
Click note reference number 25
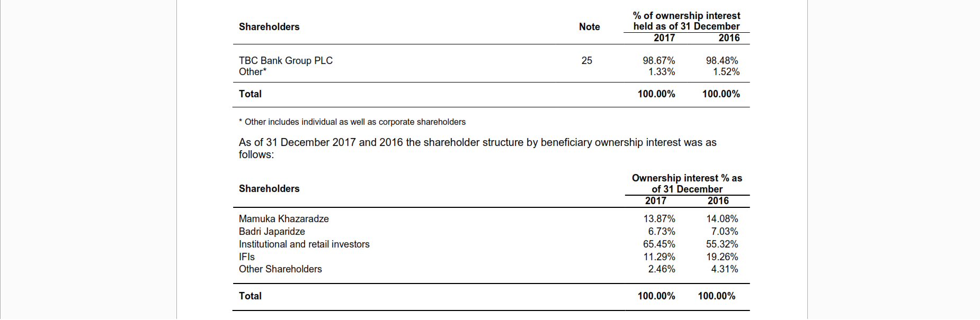point(586,61)
